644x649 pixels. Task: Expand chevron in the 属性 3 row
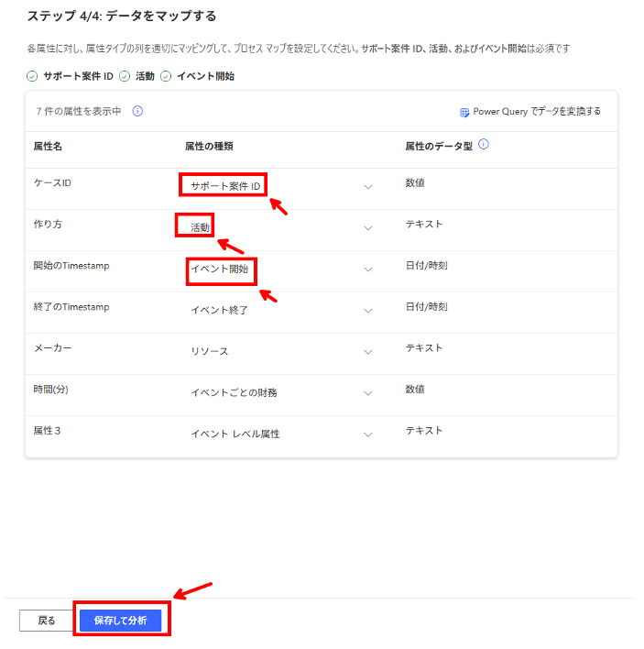[x=367, y=434]
